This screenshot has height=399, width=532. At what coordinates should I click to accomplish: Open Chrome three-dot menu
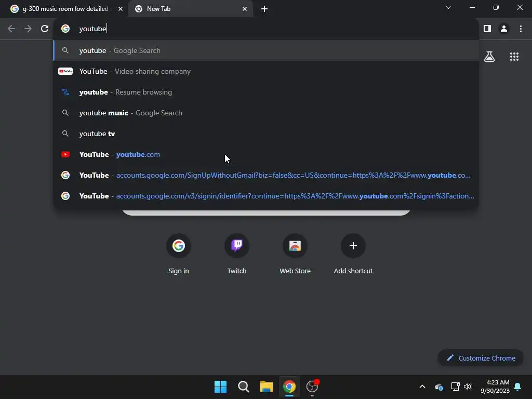pos(521,29)
